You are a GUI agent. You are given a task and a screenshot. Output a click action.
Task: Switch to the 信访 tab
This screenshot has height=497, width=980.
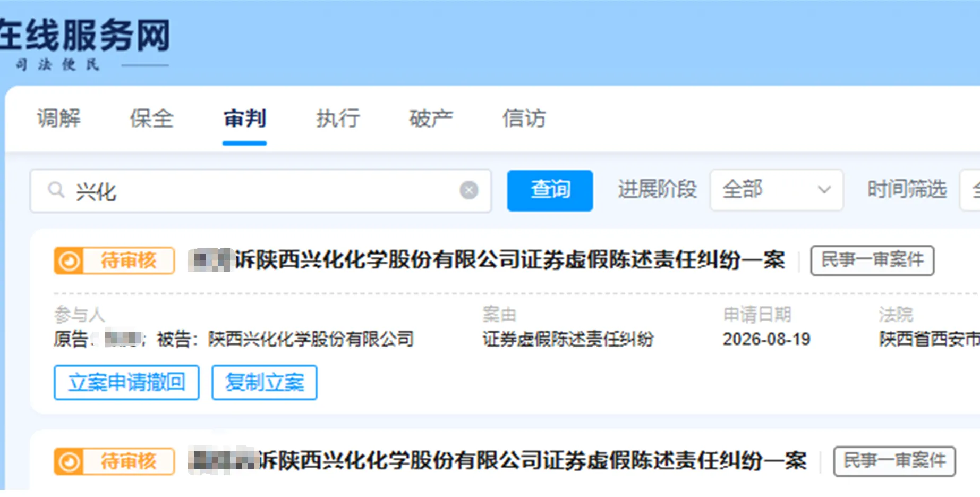coord(524,118)
